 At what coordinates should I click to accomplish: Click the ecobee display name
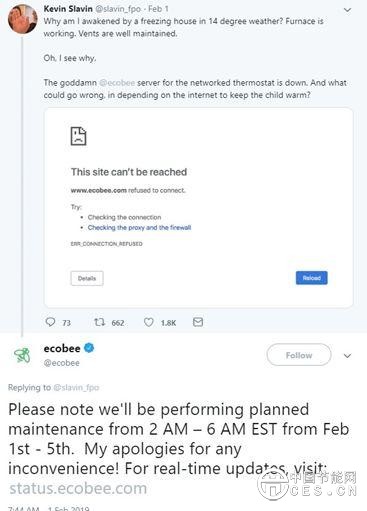tap(62, 348)
